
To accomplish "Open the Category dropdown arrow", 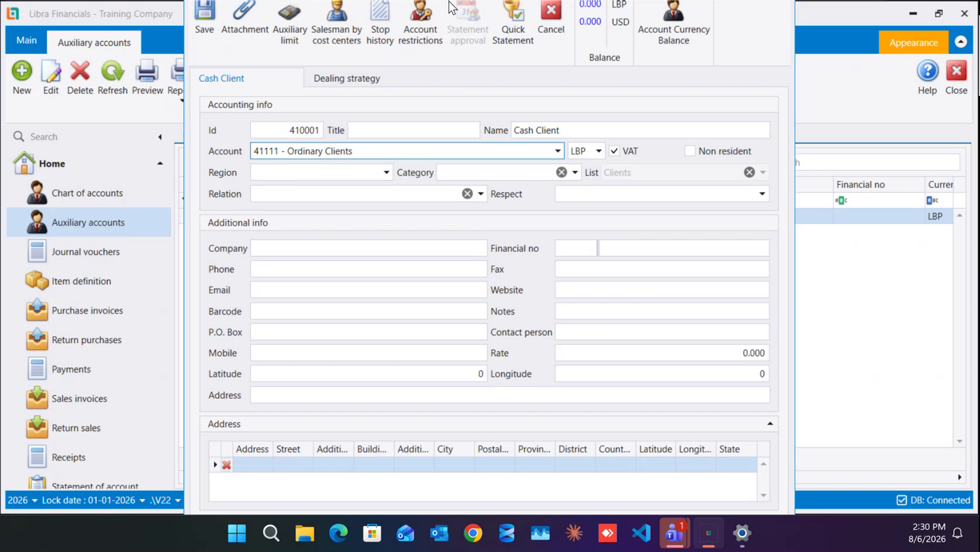I will tap(575, 172).
